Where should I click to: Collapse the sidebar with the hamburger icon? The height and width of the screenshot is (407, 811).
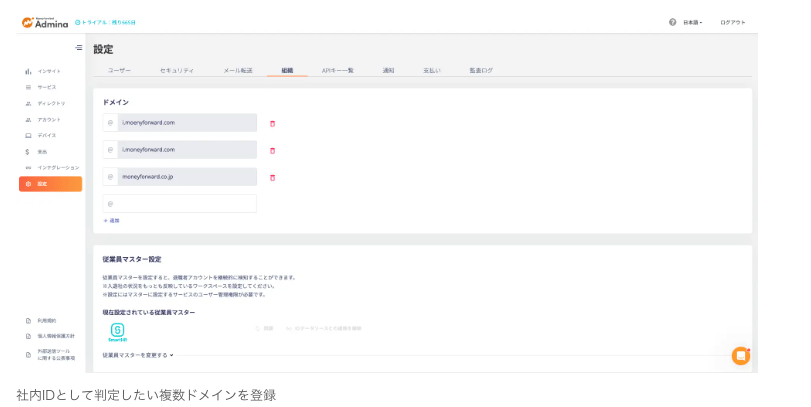[x=79, y=48]
